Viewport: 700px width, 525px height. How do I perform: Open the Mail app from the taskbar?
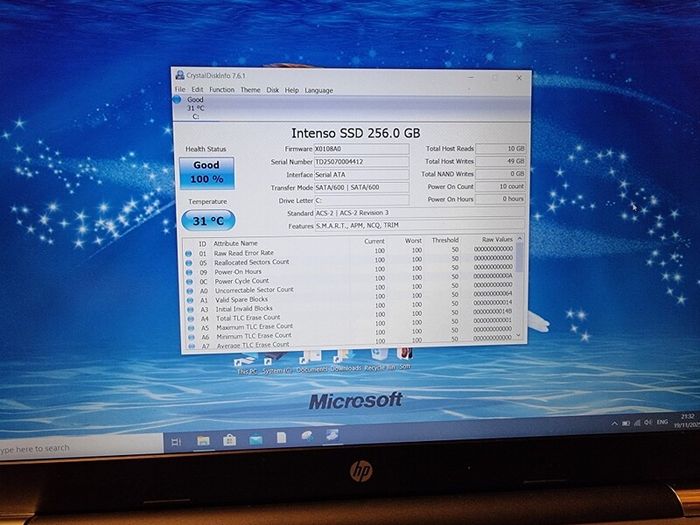pyautogui.click(x=256, y=440)
